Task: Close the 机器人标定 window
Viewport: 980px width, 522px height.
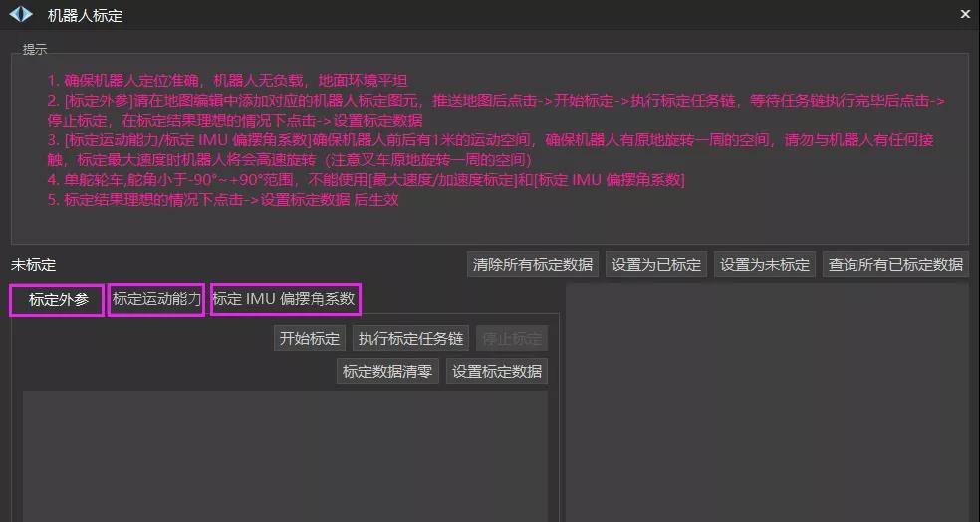Action: pyautogui.click(x=964, y=15)
